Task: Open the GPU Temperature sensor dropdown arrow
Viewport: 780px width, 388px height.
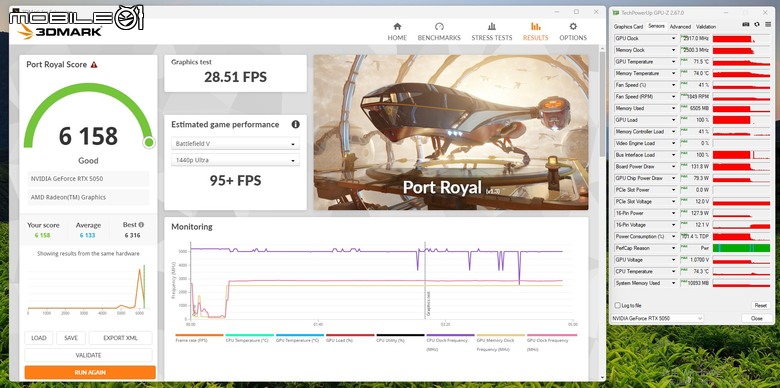Action: 674,62
